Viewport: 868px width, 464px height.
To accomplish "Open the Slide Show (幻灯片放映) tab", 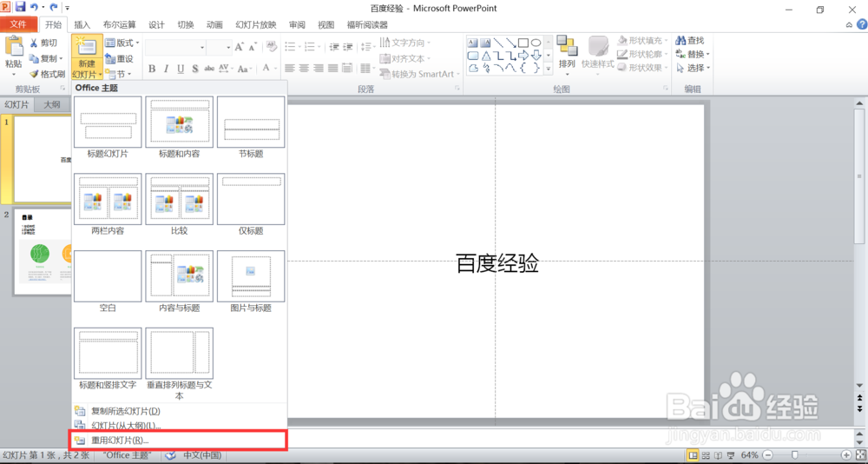I will pos(256,25).
